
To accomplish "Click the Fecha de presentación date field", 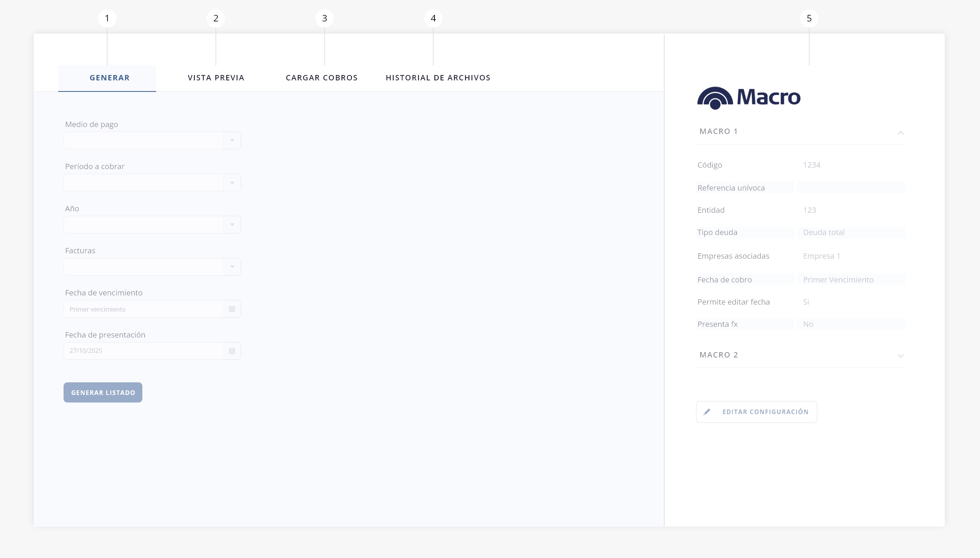I will tap(144, 351).
